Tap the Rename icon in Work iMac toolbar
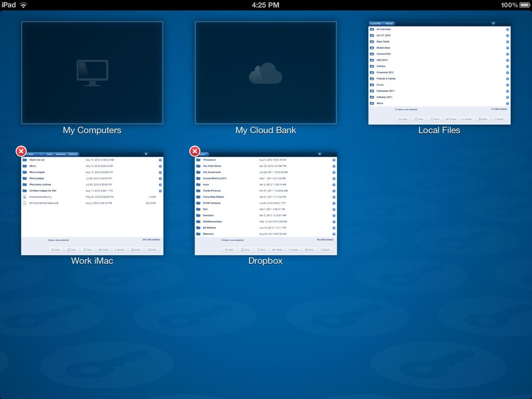The image size is (532, 399). [x=120, y=250]
